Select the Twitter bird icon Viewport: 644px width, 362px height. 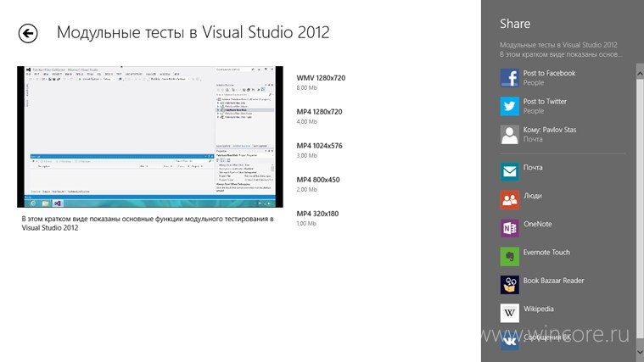[510, 106]
